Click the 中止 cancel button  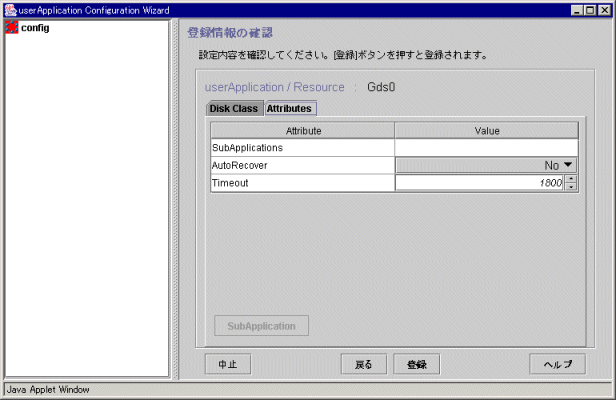(x=227, y=364)
